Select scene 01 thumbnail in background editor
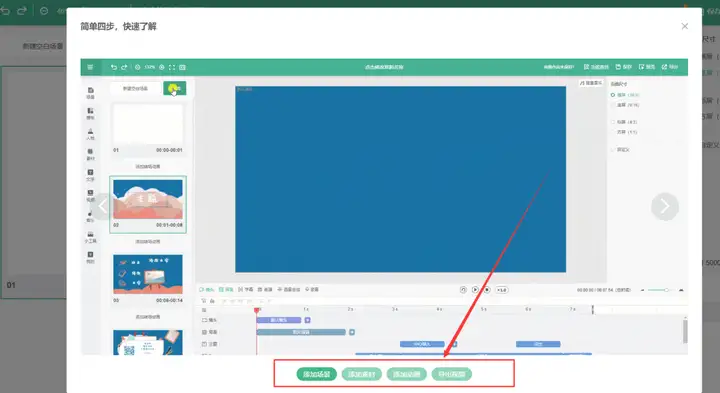 (x=34, y=182)
